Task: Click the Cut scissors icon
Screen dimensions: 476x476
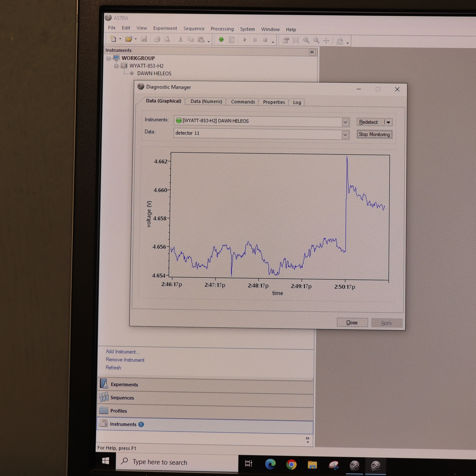Action: tap(180, 39)
